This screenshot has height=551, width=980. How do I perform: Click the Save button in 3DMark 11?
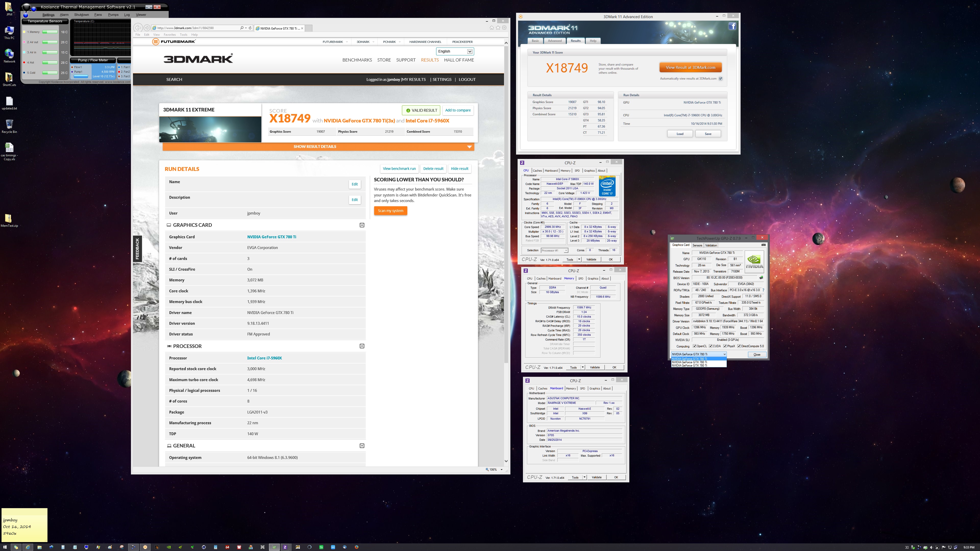(708, 134)
